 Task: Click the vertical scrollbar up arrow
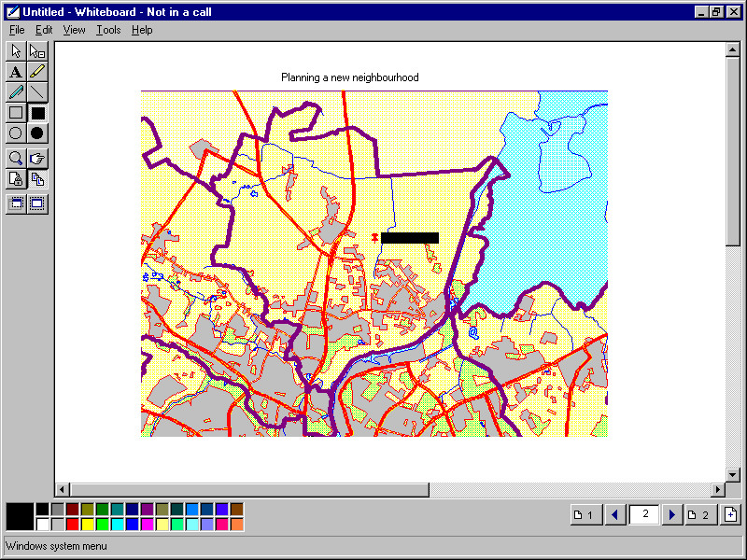(733, 49)
